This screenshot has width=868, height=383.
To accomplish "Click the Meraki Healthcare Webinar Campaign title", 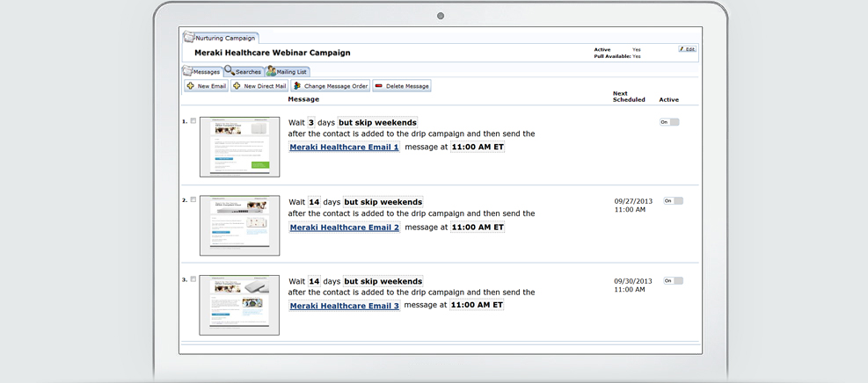I will tap(273, 53).
